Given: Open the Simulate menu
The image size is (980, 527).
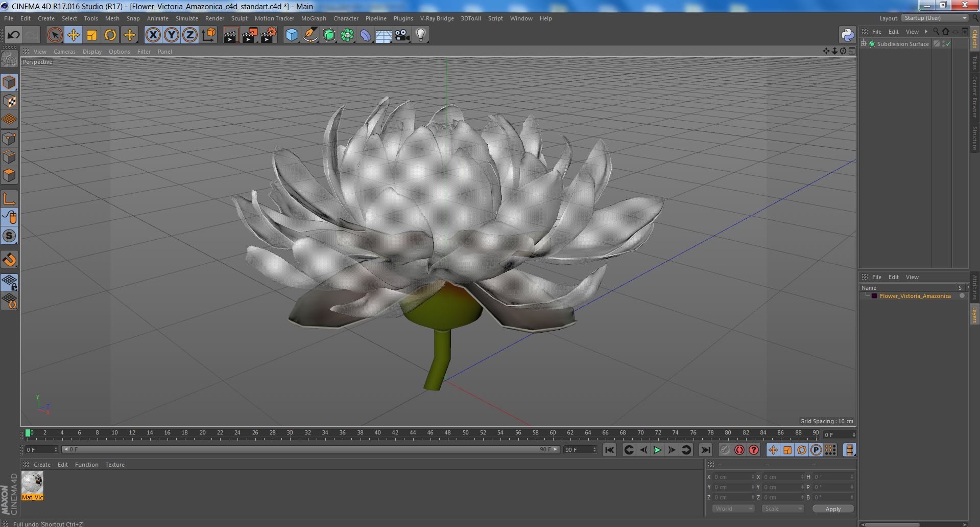Looking at the screenshot, I should [186, 18].
